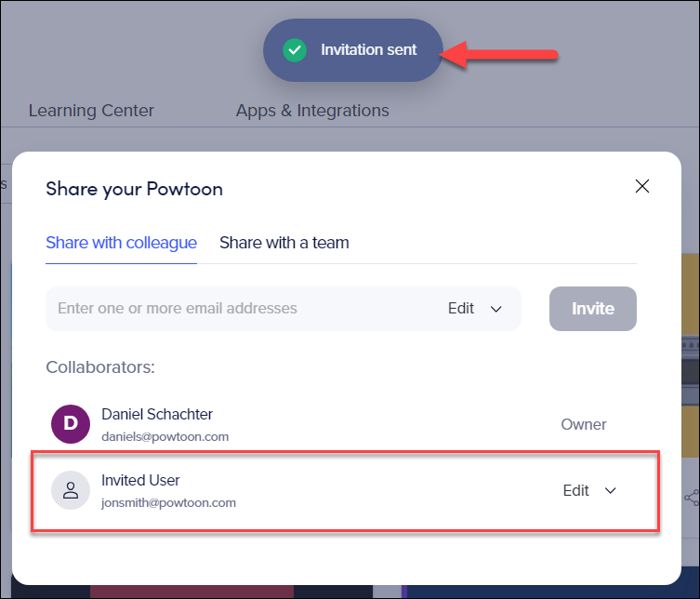This screenshot has width=700, height=599.
Task: Click the share icon behind dialog edge
Action: [692, 498]
